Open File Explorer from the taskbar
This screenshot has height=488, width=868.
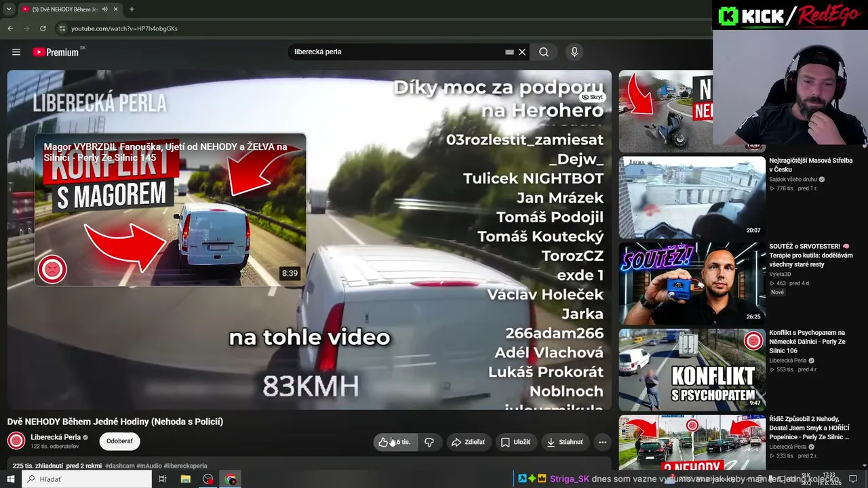[185, 479]
